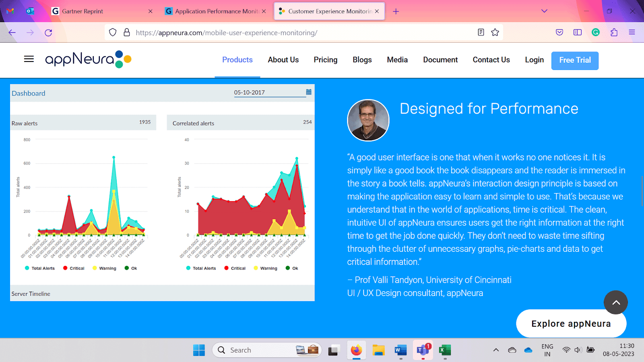Launch Microsoft Excel from the taskbar
The image size is (644, 362).
[x=445, y=350]
